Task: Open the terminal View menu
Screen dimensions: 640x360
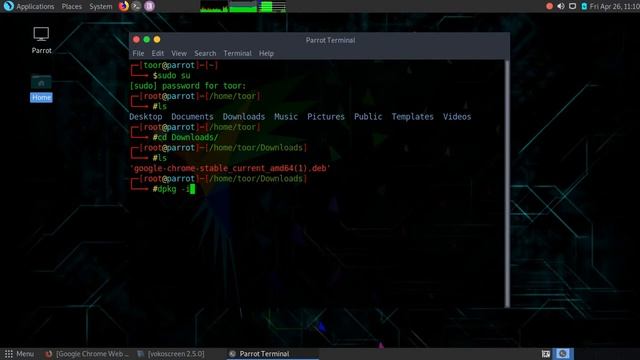Action: tap(179, 53)
